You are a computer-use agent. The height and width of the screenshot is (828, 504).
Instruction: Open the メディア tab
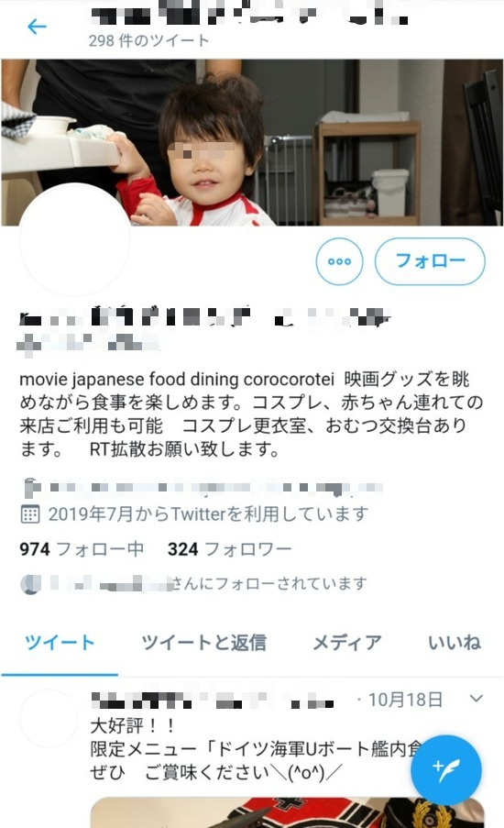pyautogui.click(x=346, y=643)
